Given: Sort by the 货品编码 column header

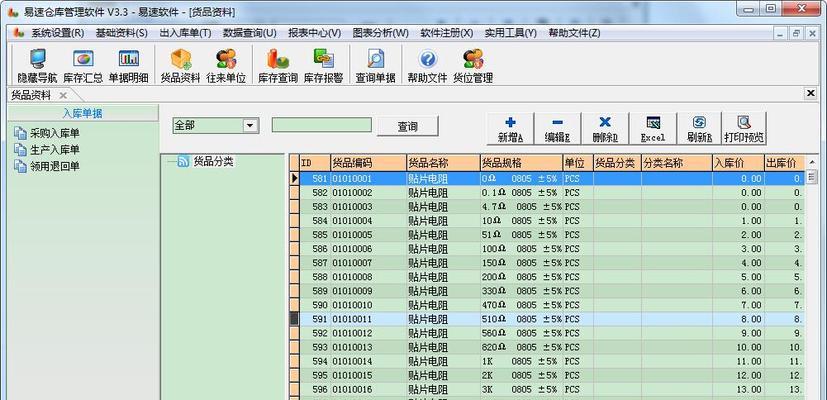Looking at the screenshot, I should [x=368, y=163].
